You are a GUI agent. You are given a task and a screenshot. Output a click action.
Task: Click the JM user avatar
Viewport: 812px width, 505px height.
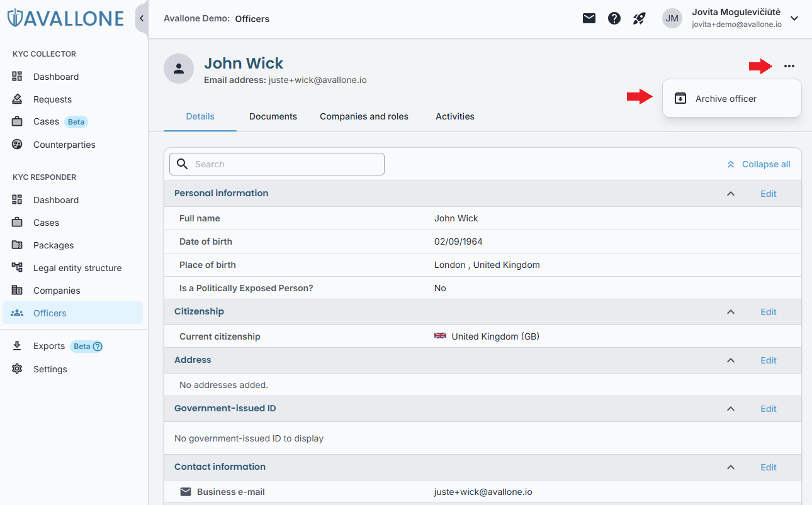coord(672,18)
